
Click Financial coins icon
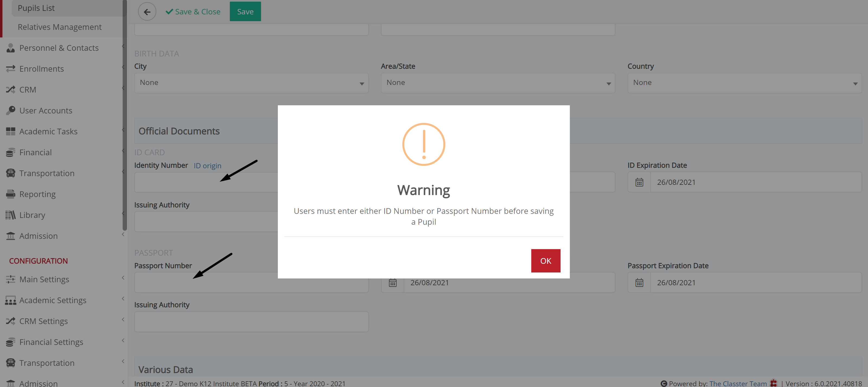point(10,152)
